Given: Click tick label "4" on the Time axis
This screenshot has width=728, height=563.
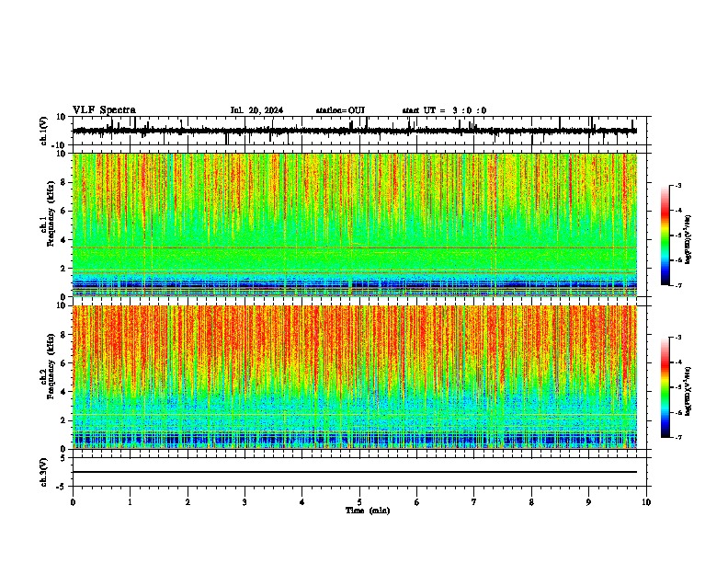Looking at the screenshot, I should click(x=302, y=502).
